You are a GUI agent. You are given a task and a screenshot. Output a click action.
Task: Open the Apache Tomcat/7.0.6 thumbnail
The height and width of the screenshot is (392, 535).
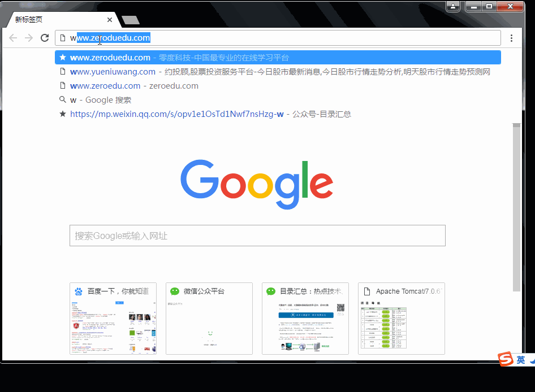[x=402, y=319]
